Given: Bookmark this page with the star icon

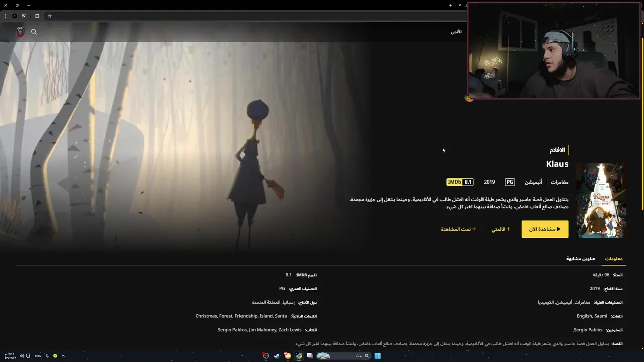Looking at the screenshot, I should tap(49, 16).
